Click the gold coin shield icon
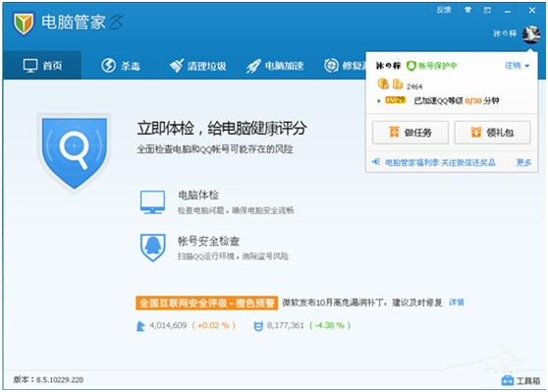Screen dimensions: 548x392 point(383,84)
